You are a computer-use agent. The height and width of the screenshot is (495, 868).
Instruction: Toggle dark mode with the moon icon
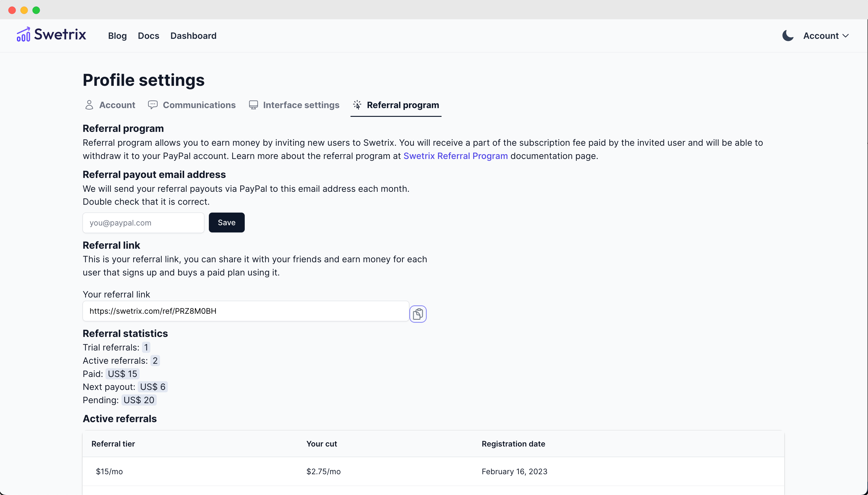pyautogui.click(x=787, y=36)
